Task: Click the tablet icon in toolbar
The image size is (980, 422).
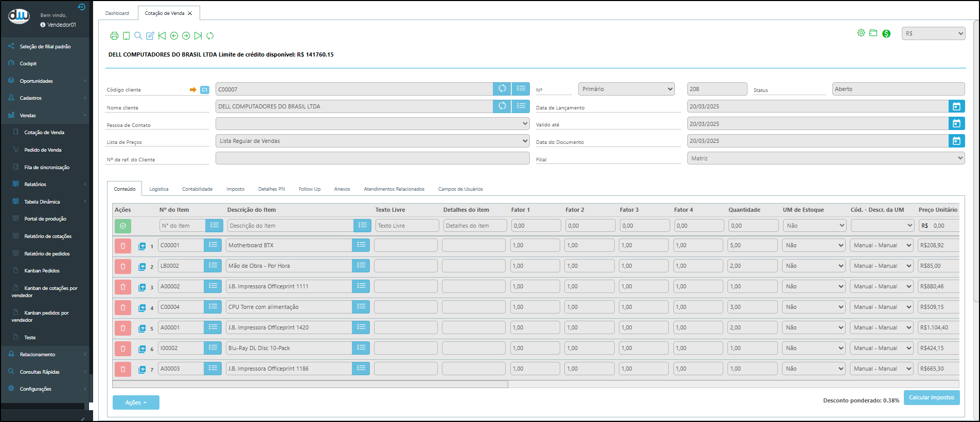Action: (126, 36)
